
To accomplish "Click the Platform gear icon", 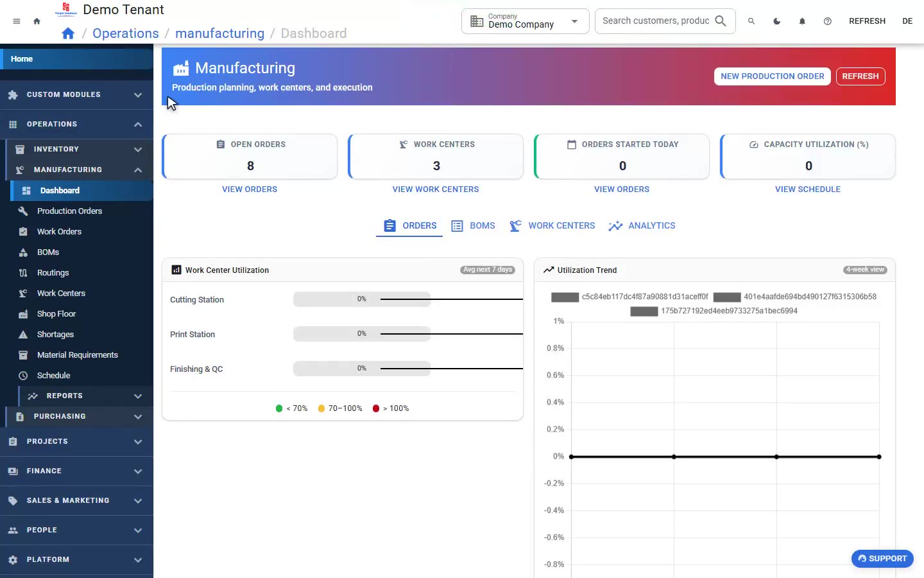I will click(x=13, y=560).
